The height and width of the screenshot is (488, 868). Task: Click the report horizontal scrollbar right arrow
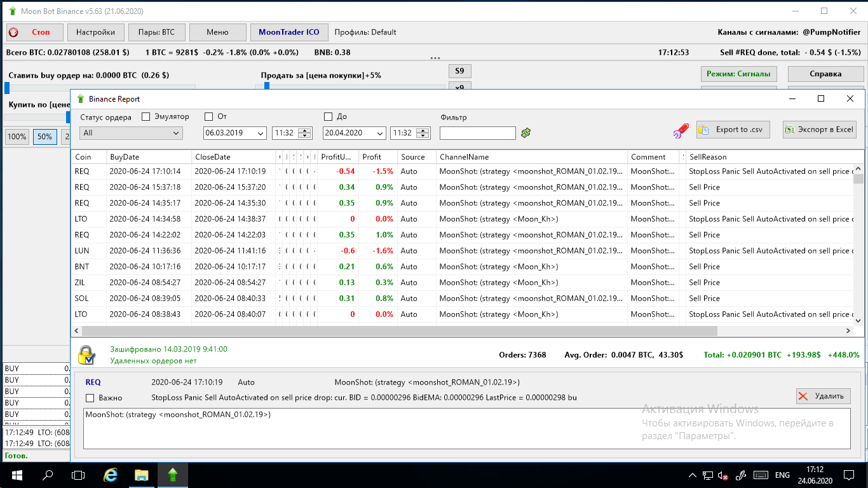[x=848, y=331]
